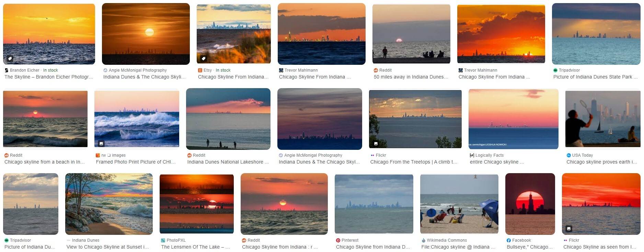
Task: Click the Facebook favicon beside Bullseye result
Action: click(x=509, y=240)
